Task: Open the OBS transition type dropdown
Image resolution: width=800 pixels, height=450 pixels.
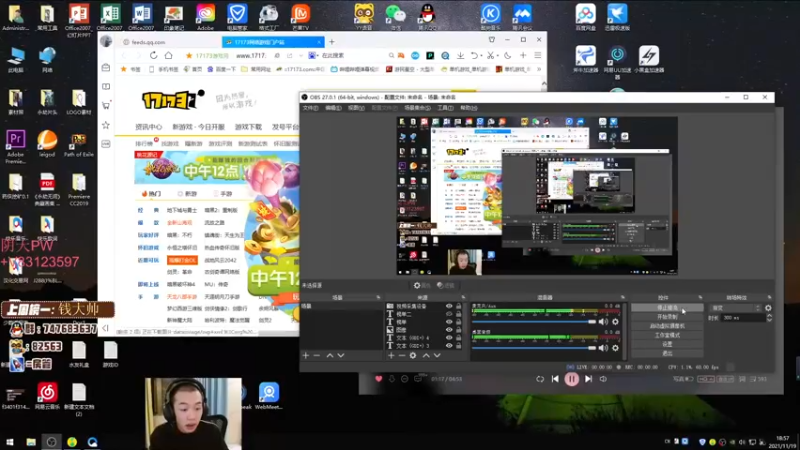Action: tap(735, 308)
